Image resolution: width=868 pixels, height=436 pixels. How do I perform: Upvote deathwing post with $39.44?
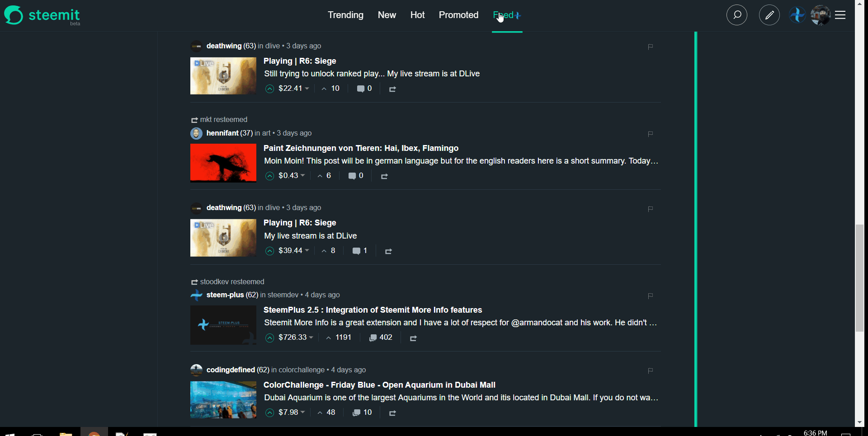pos(270,251)
